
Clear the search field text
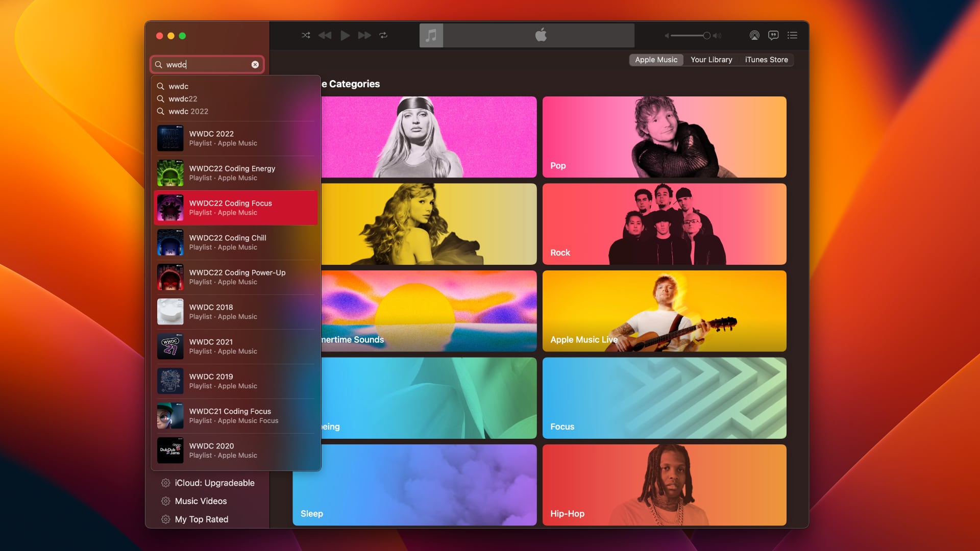[255, 65]
